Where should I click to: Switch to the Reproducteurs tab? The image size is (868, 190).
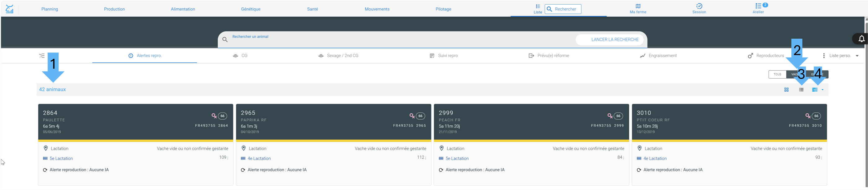(766, 56)
